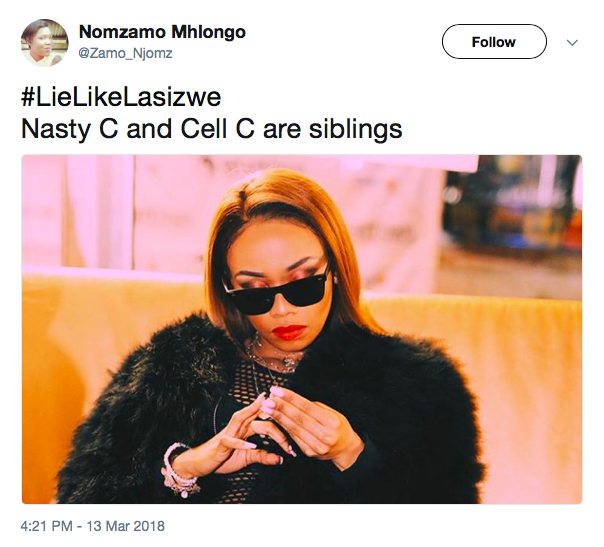Open the @Zamo_Njomz handle link
This screenshot has width=604, height=547.
click(126, 53)
